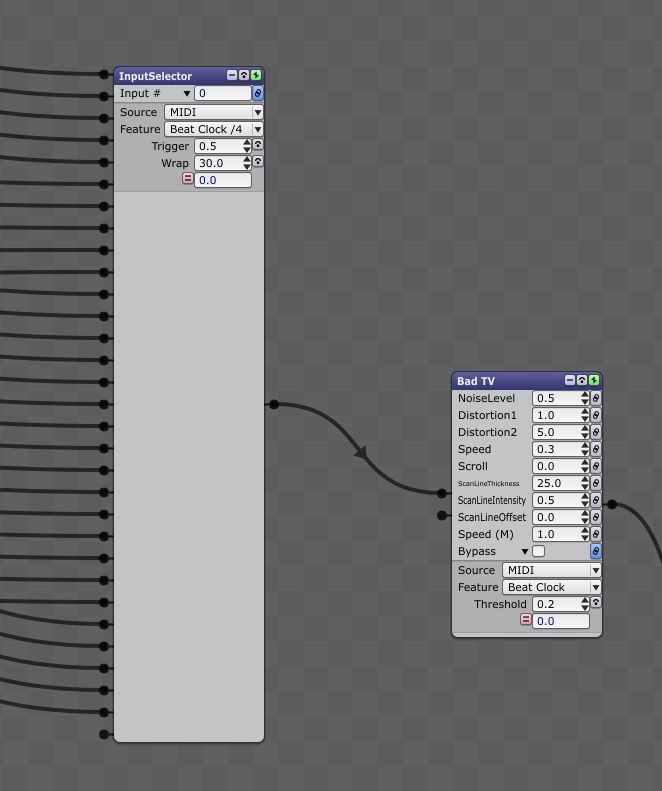Click the red equals icon in Bad TV
662x791 pixels.
click(x=526, y=619)
